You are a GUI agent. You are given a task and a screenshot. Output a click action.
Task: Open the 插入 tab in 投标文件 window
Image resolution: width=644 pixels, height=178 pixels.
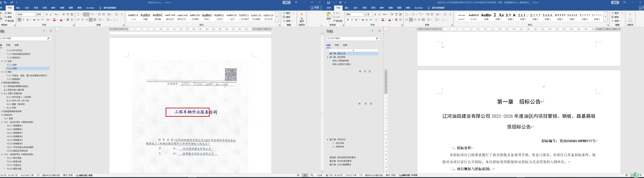(x=18, y=8)
